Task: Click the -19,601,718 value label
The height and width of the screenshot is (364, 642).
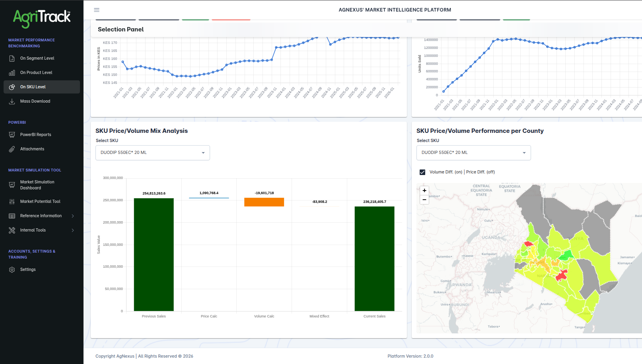Action: click(x=264, y=193)
